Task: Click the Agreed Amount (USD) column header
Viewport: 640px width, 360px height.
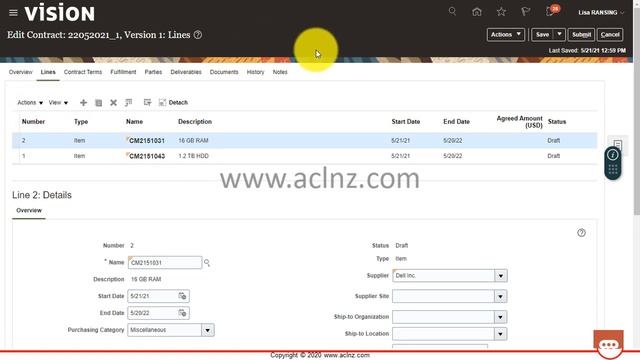Action: pos(519,122)
